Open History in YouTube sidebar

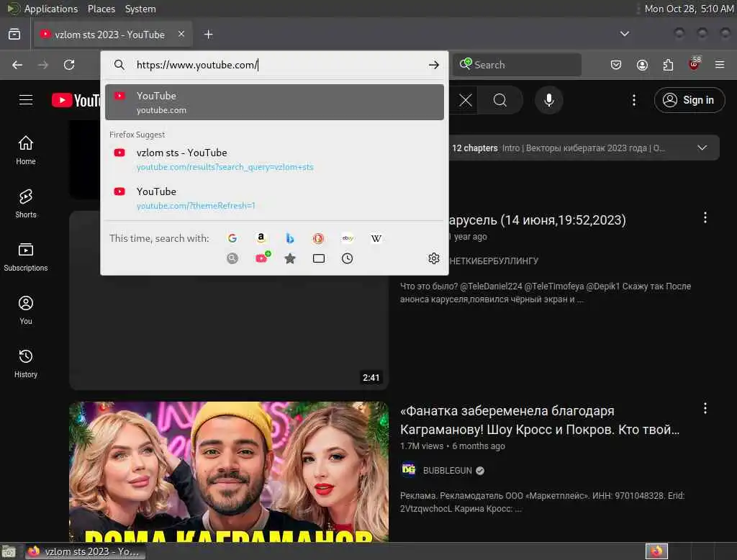pyautogui.click(x=26, y=363)
